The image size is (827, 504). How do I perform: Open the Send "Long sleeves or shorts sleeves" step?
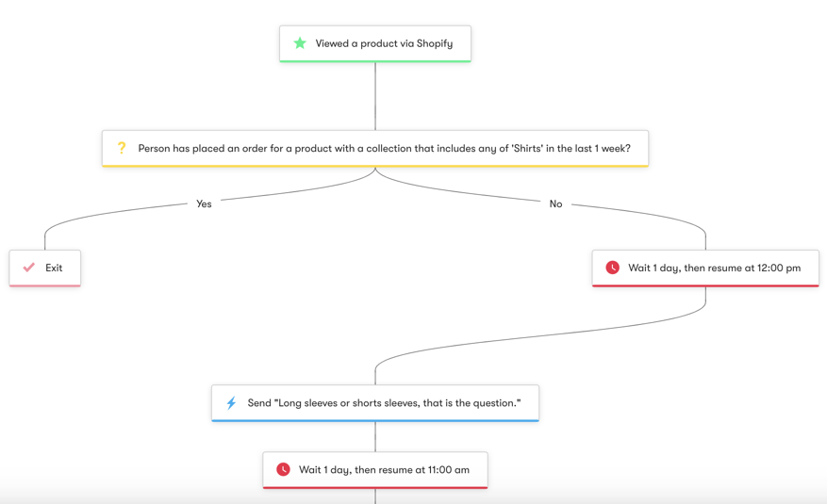(x=384, y=403)
